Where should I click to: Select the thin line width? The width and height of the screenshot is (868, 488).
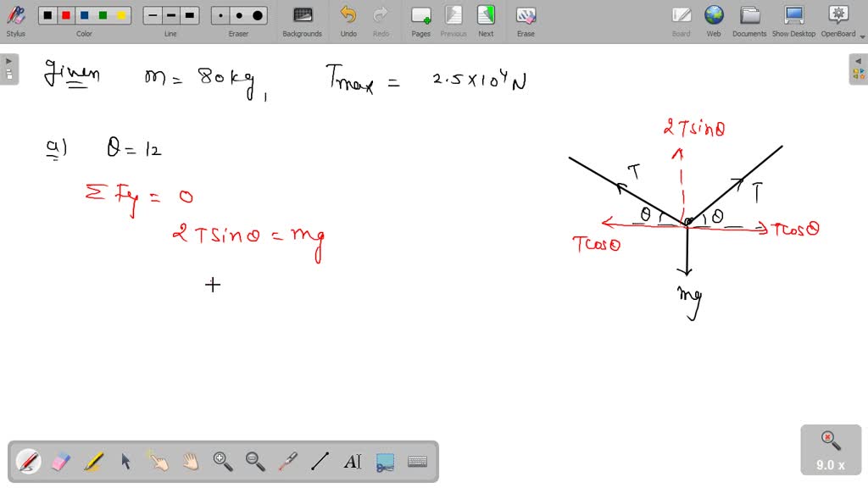[x=153, y=15]
